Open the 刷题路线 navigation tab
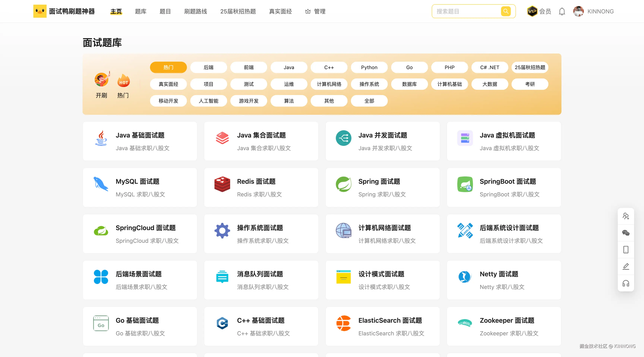Image resolution: width=644 pixels, height=357 pixels. (x=195, y=12)
